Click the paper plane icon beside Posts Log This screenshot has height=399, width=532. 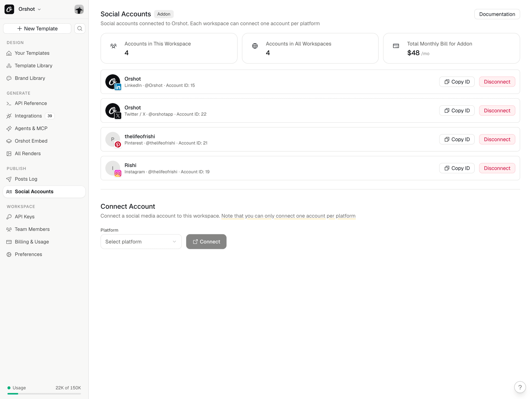click(x=9, y=179)
